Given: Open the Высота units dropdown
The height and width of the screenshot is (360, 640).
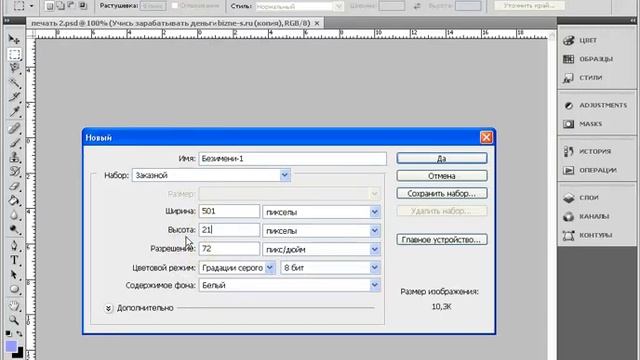Looking at the screenshot, I should tap(322, 231).
